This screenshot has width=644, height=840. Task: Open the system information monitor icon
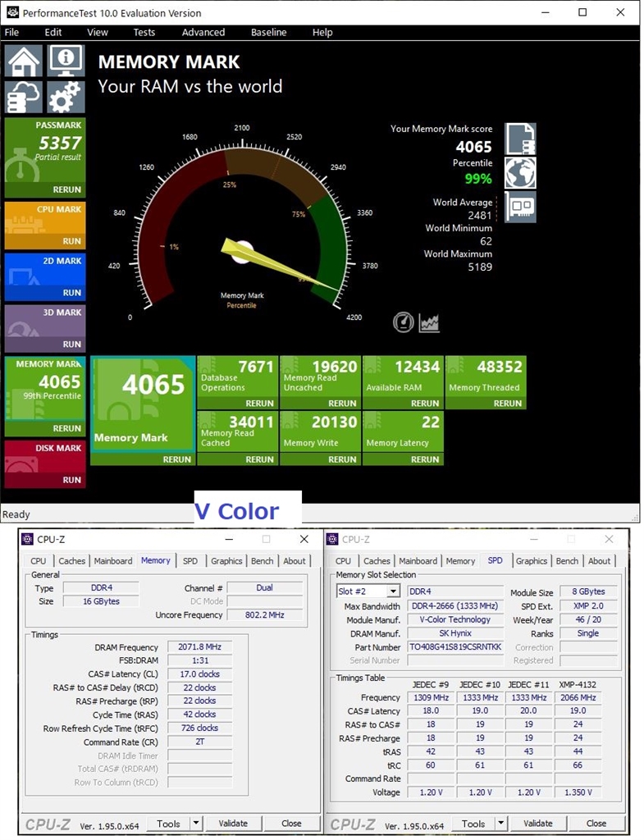(66, 61)
